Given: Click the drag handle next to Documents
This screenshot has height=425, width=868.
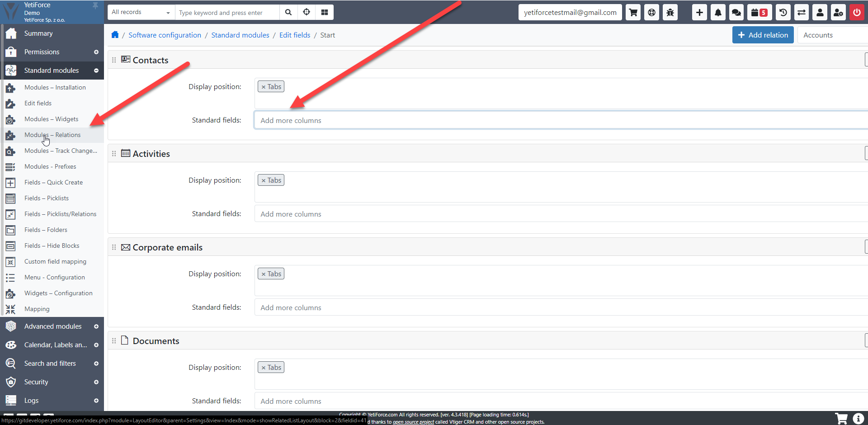Looking at the screenshot, I should [114, 341].
